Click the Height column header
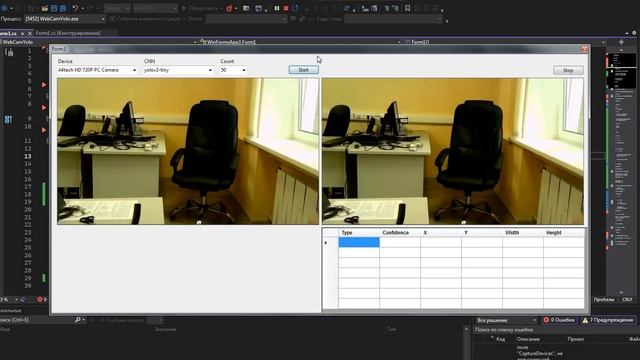The height and width of the screenshot is (360, 640). (564, 233)
